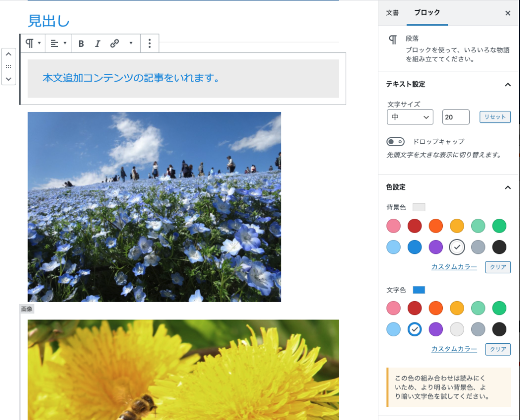Move the block down with the arrow
The height and width of the screenshot is (420, 520).
(x=9, y=79)
